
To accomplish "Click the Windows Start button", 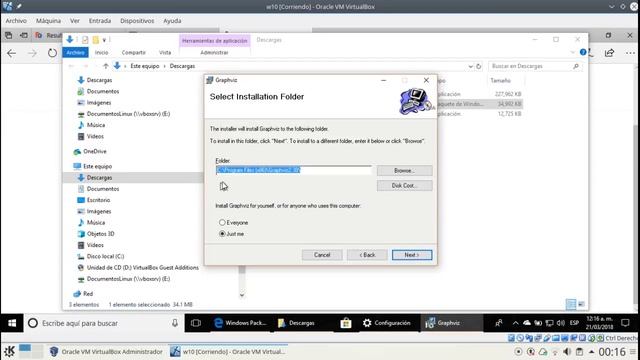I will click(x=12, y=323).
